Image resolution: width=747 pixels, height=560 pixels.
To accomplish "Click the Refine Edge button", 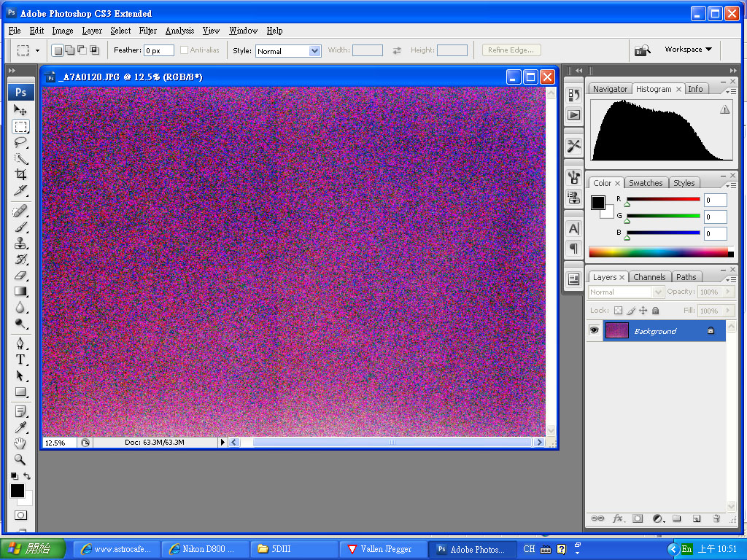I will click(511, 50).
